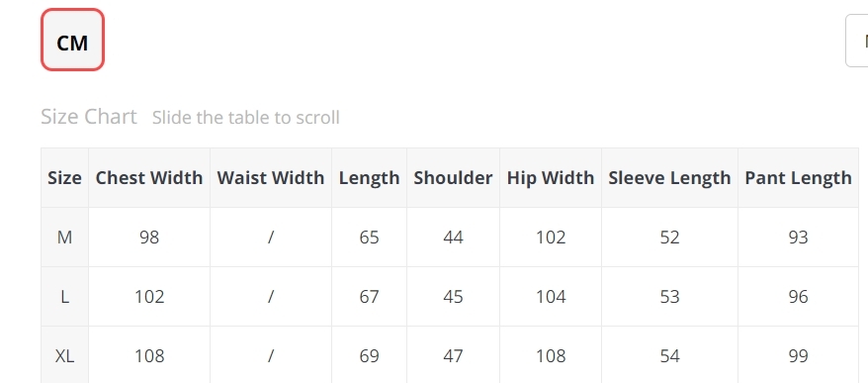Click the 'Slide the table to scroll' hint
Viewport: 868px width, 383px height.
point(246,118)
